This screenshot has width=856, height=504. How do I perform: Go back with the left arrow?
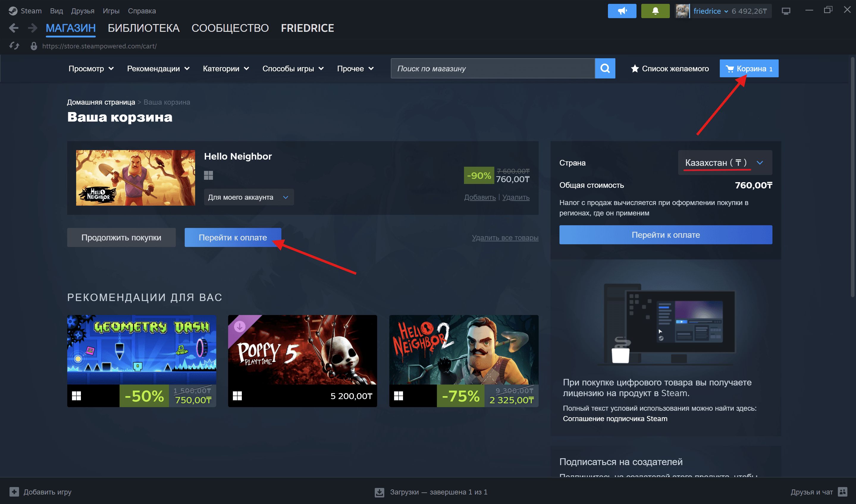[x=14, y=28]
